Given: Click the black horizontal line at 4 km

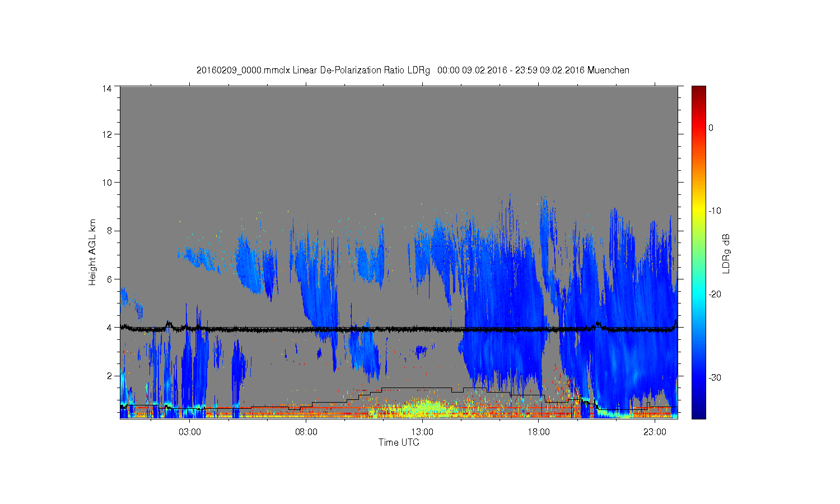Looking at the screenshot, I should coord(399,329).
